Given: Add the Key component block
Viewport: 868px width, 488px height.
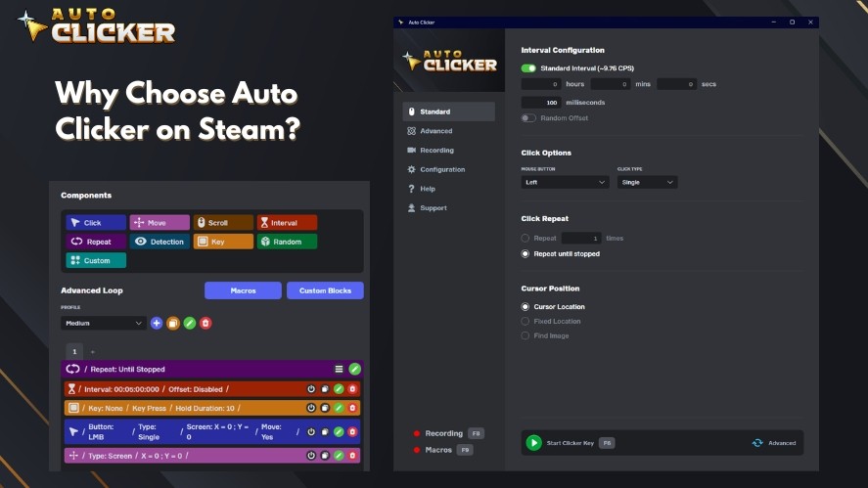Looking at the screenshot, I should tap(223, 242).
